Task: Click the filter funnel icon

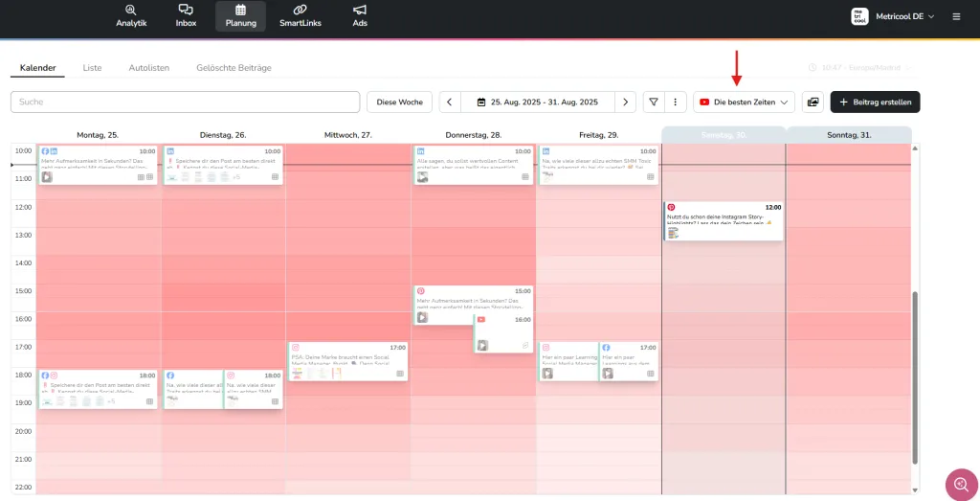Action: pos(653,102)
